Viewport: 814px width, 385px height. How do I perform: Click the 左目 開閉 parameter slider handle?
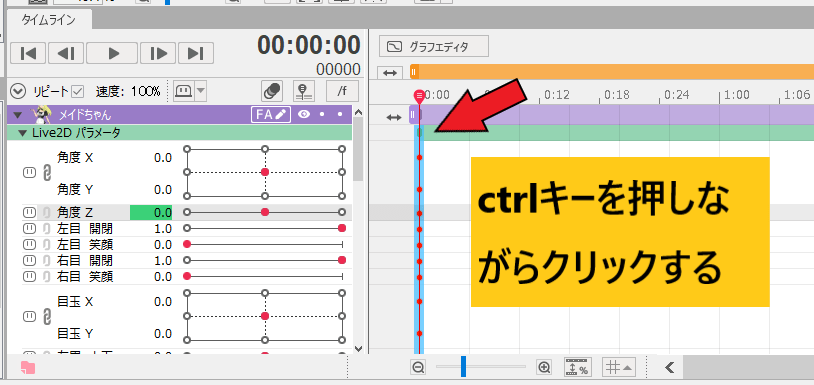pyautogui.click(x=342, y=228)
